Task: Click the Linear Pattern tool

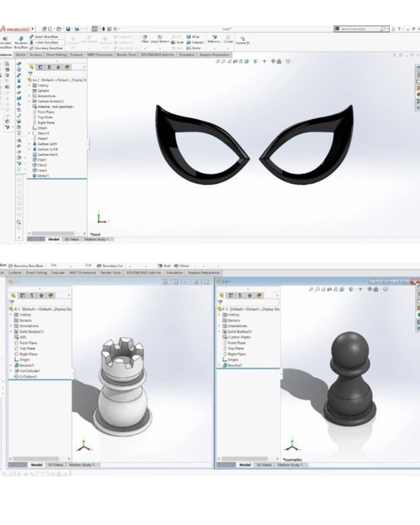Action: tap(160, 39)
